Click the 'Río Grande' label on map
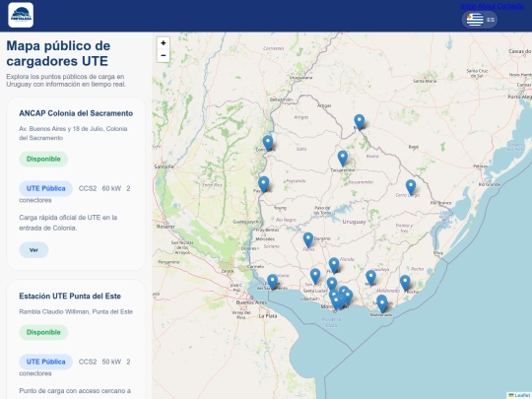532x399 pixels. pyautogui.click(x=490, y=184)
